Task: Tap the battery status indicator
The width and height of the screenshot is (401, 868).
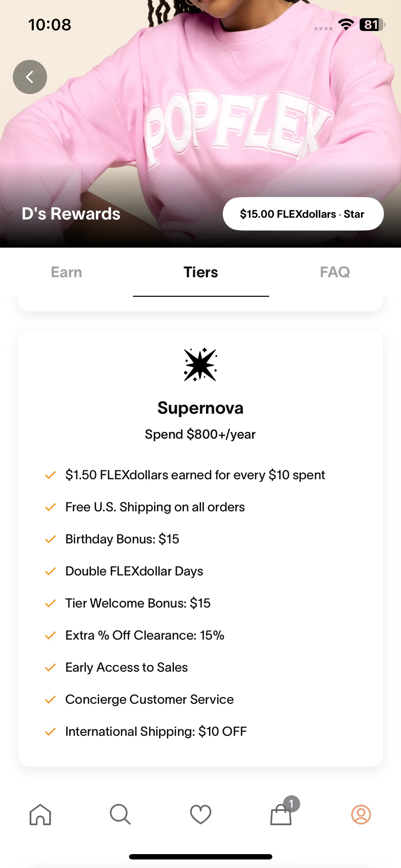Action: coord(372,25)
